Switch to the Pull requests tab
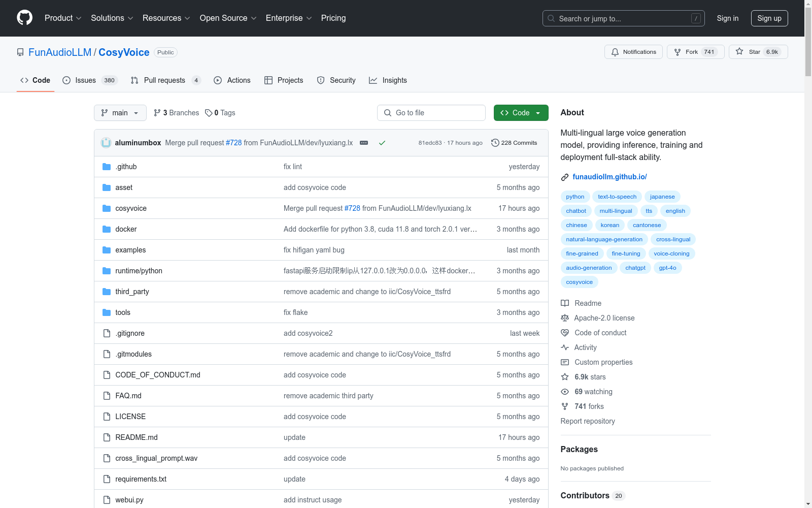 click(x=166, y=80)
